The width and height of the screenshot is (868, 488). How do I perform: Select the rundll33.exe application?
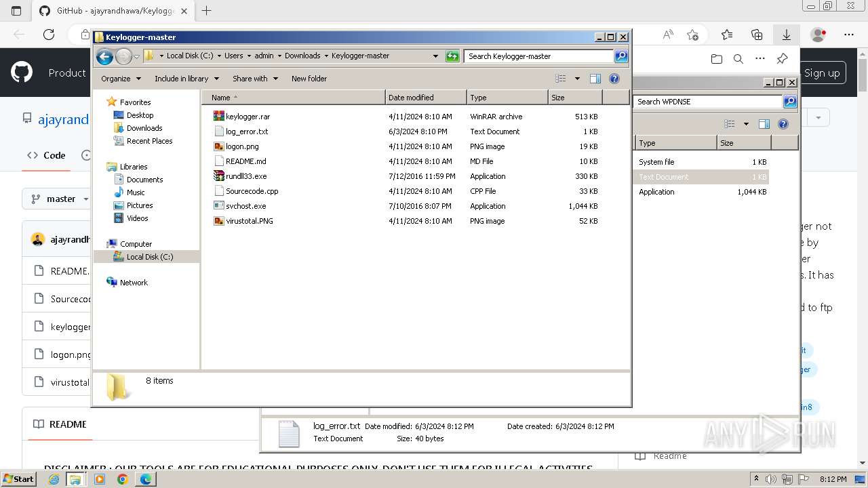tap(246, 176)
